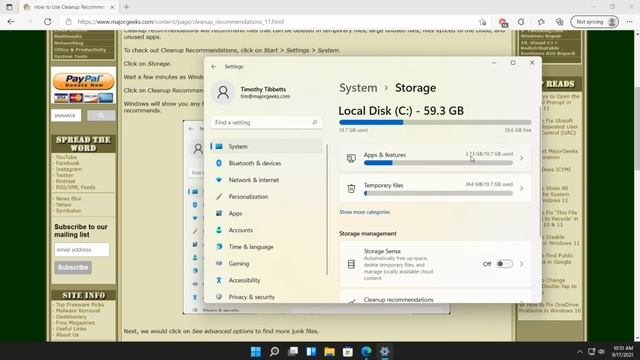Click taskbar clock and date
The image size is (640, 360).
pos(622,351)
